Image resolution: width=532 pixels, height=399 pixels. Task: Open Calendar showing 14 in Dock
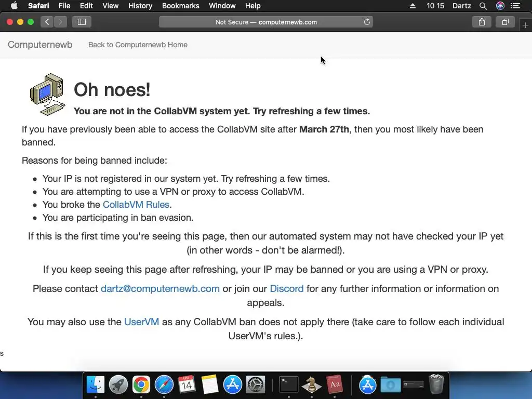click(x=187, y=385)
